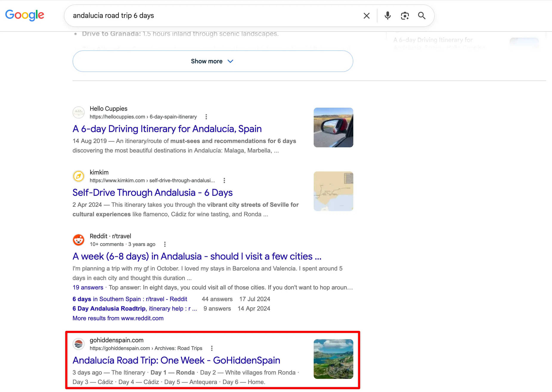Viewport: 552px width, 392px height.
Task: Click the lake landscape thumbnail
Action: click(x=333, y=359)
